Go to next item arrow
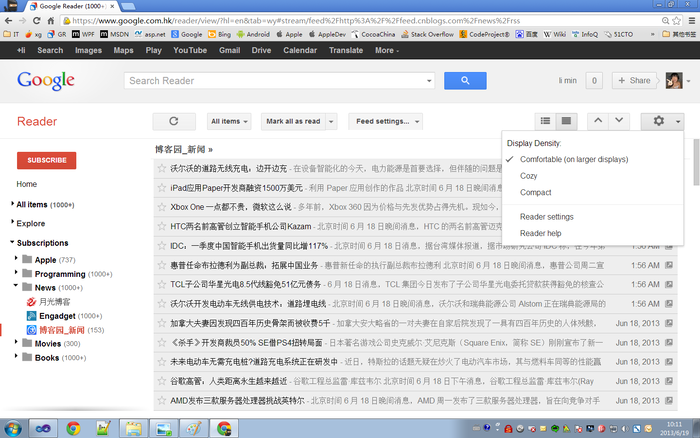This screenshot has height=438, width=700. [x=619, y=121]
